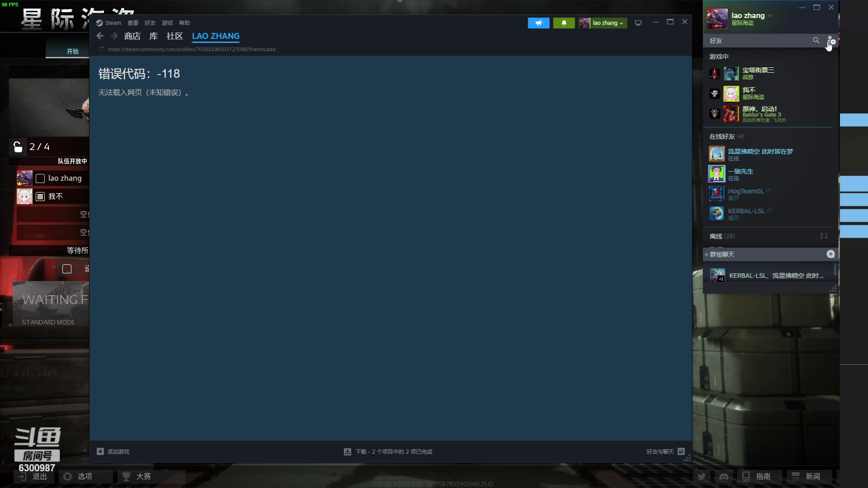
Task: Click the game icon beside friend 我不
Action: tap(714, 94)
